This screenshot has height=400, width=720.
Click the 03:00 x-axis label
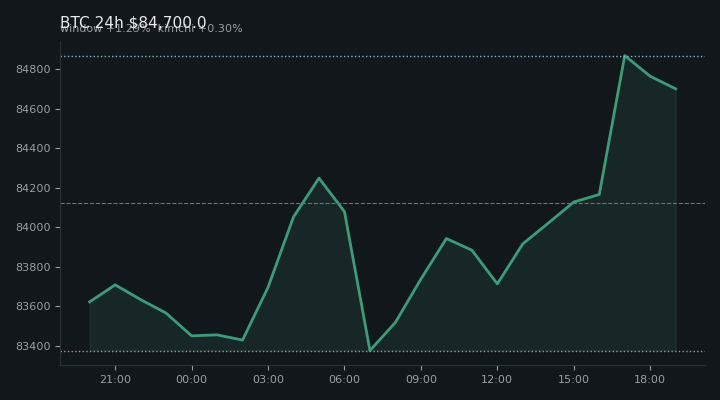click(x=268, y=379)
